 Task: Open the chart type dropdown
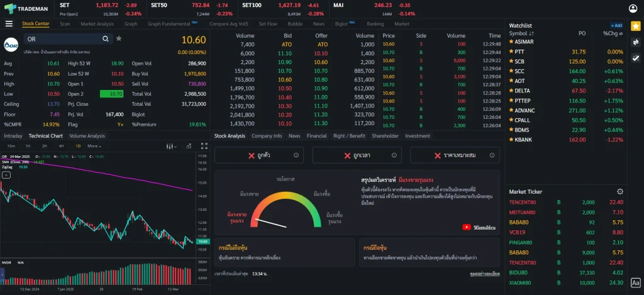click(x=170, y=146)
